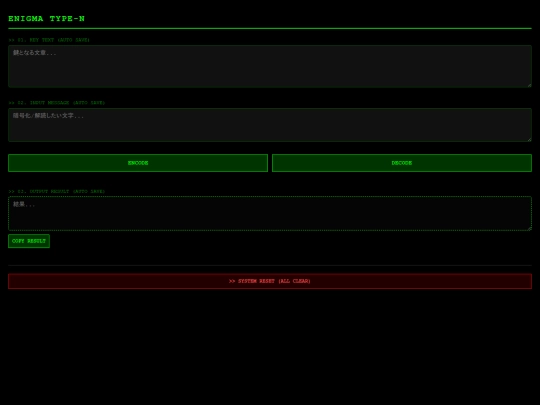Grab the input message resize handle
The image size is (540, 405).
click(529, 139)
